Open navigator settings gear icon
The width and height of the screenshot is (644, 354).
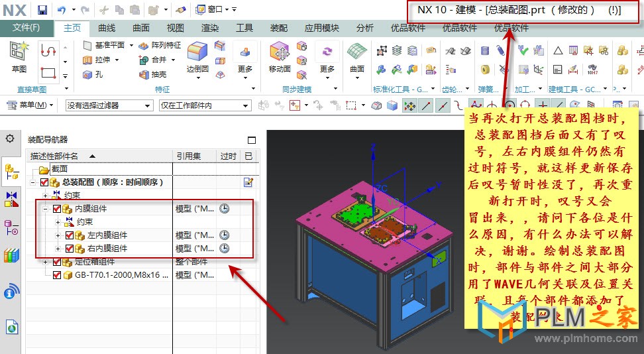9,139
